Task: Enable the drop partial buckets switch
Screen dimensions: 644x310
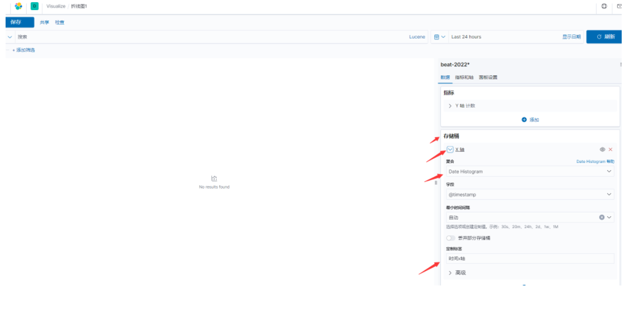Action: 450,238
